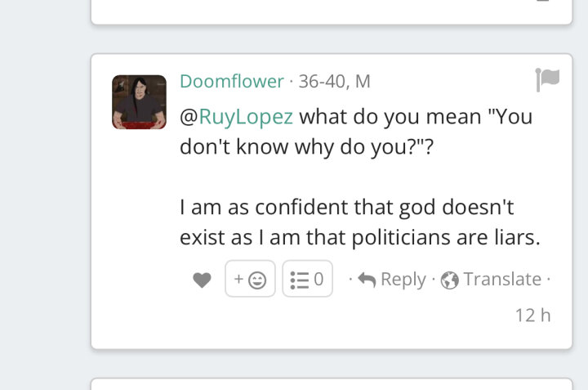Like the comment with the heart icon

pos(203,280)
